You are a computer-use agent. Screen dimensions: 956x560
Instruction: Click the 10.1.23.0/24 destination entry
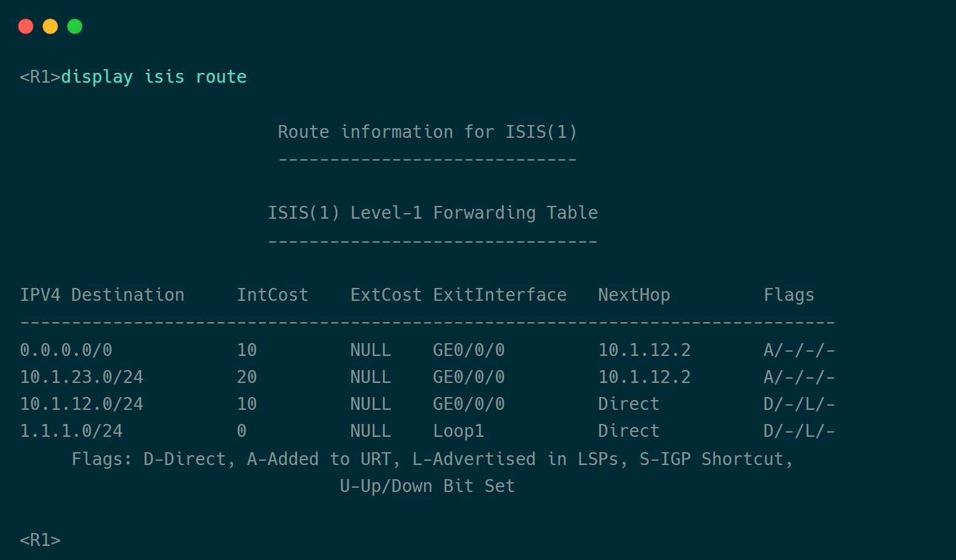pyautogui.click(x=82, y=377)
